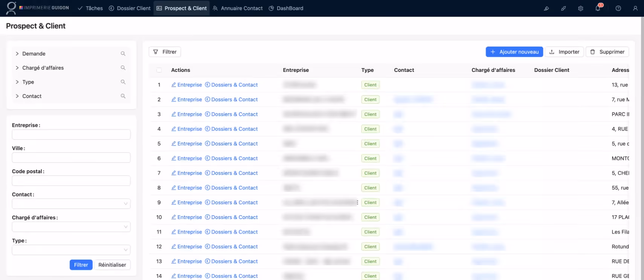Expand the Type filter section
The image size is (644, 280).
pyautogui.click(x=17, y=82)
